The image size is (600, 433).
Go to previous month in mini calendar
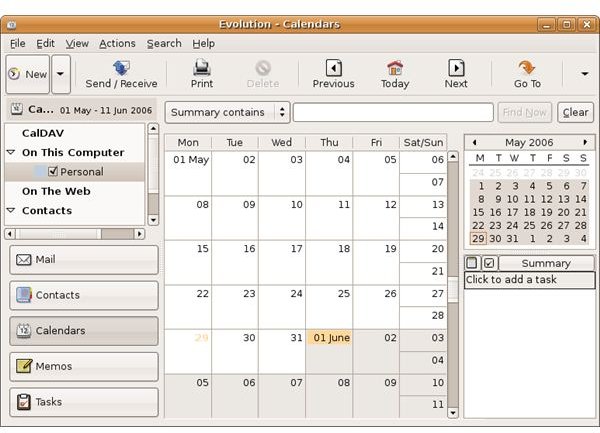[474, 142]
